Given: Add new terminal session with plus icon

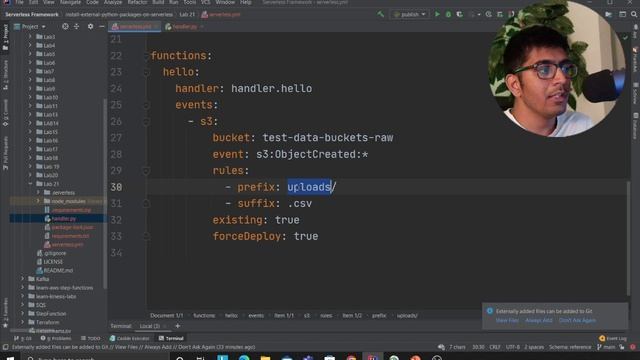Looking at the screenshot, I should pyautogui.click(x=178, y=326).
